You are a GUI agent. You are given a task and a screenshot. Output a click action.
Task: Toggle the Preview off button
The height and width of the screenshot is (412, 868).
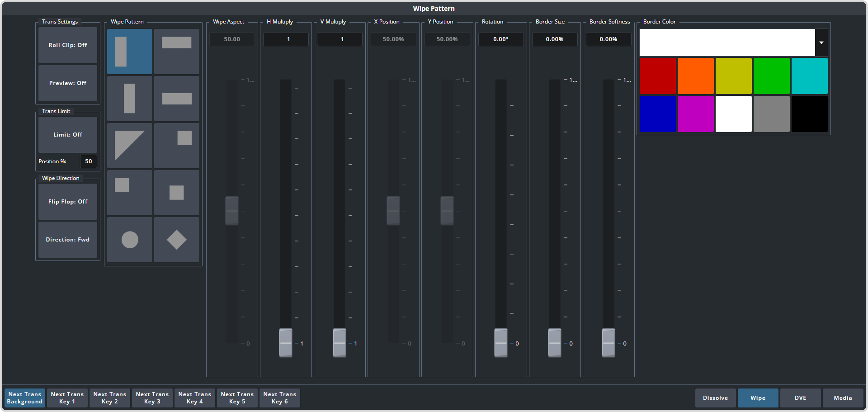(68, 83)
